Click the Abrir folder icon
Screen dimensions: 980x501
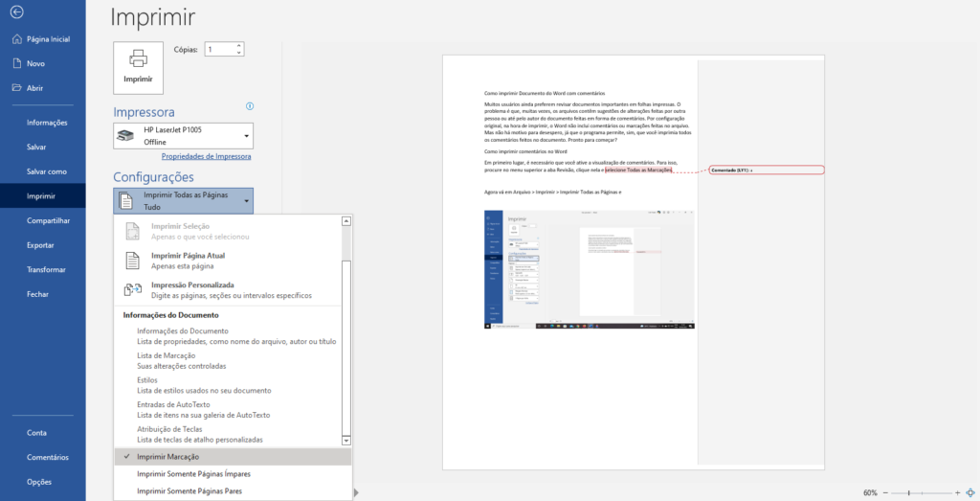pos(17,88)
